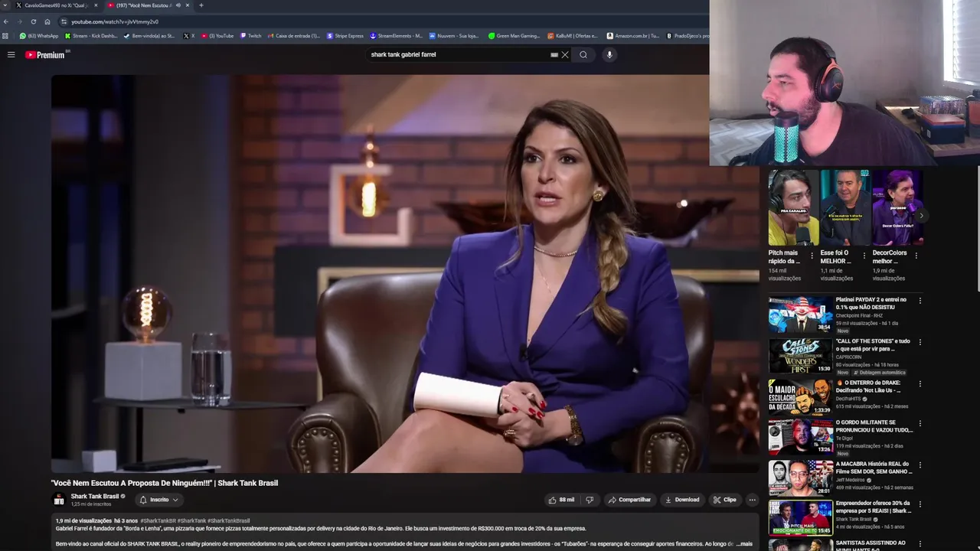Clear the search text with X icon
Image resolution: width=980 pixels, height=551 pixels.
click(565, 54)
